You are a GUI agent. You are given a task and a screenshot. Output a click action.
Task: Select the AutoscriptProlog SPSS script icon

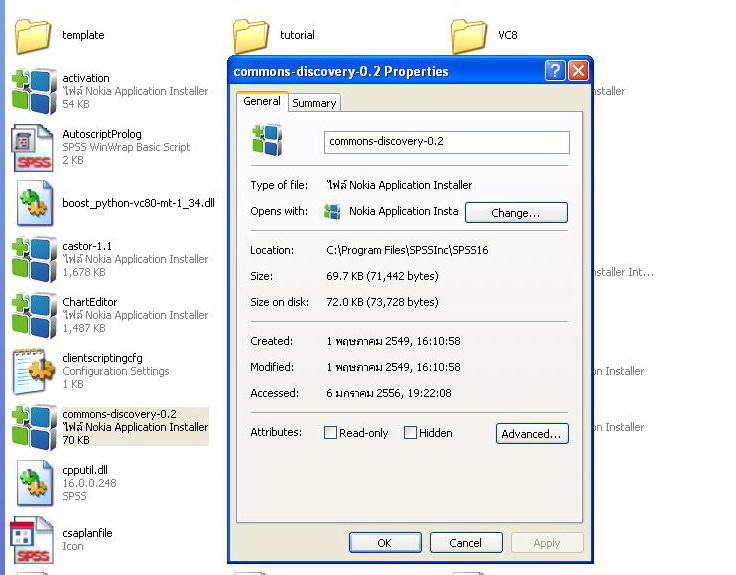[33, 147]
